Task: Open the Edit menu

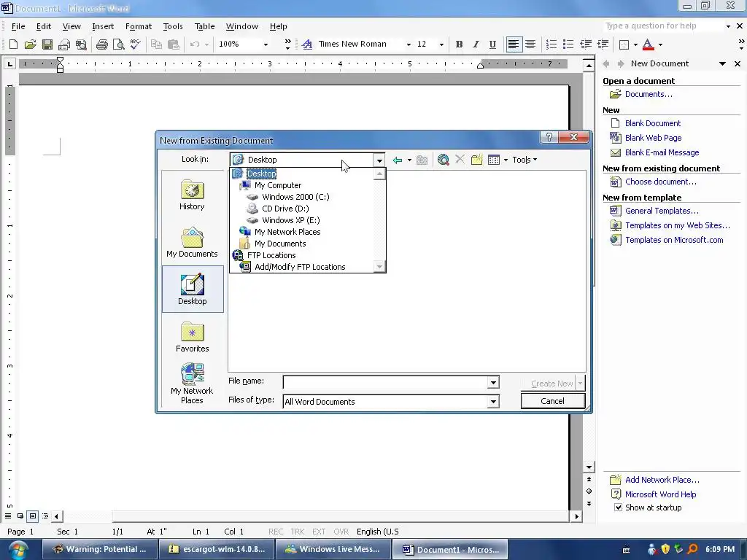Action: [x=43, y=26]
